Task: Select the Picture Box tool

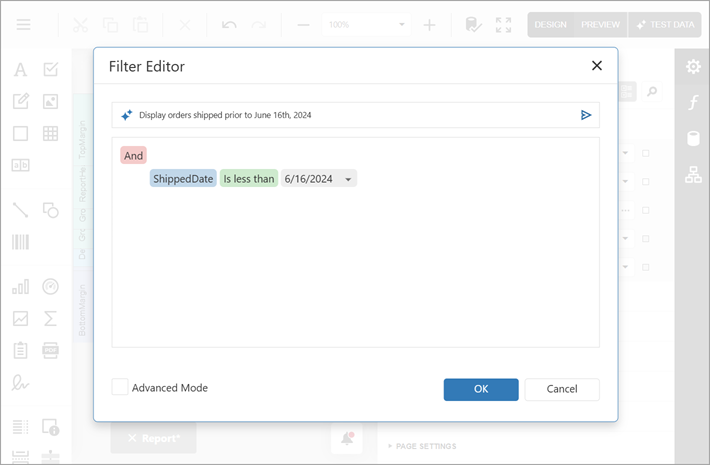Action: click(51, 101)
